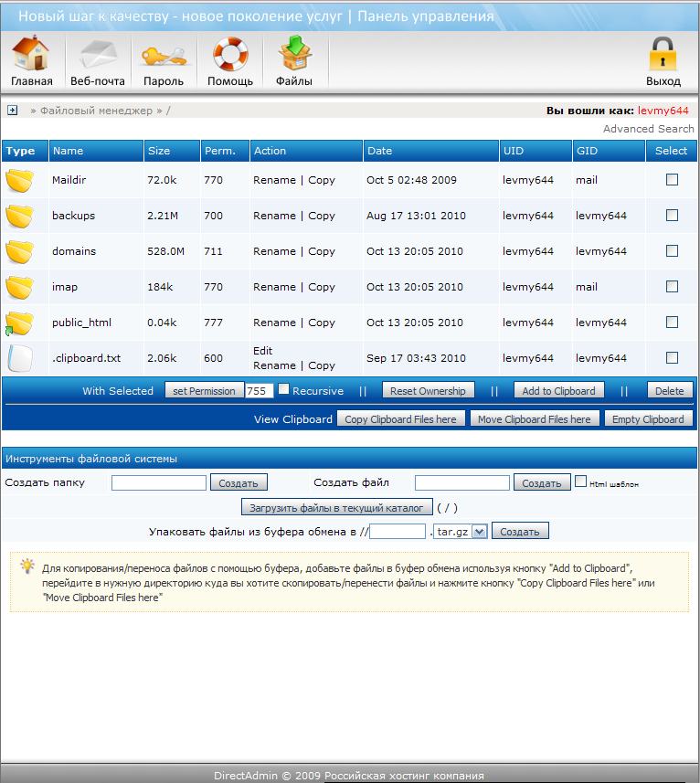Click the Выход padlock icon
Screen dimensions: 700x783
(x=663, y=53)
